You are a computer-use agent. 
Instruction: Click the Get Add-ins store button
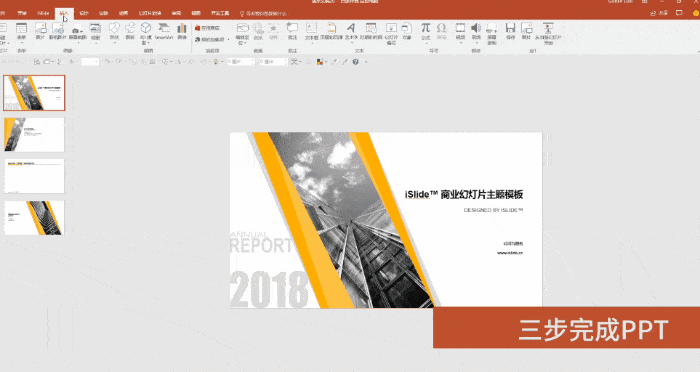207,28
